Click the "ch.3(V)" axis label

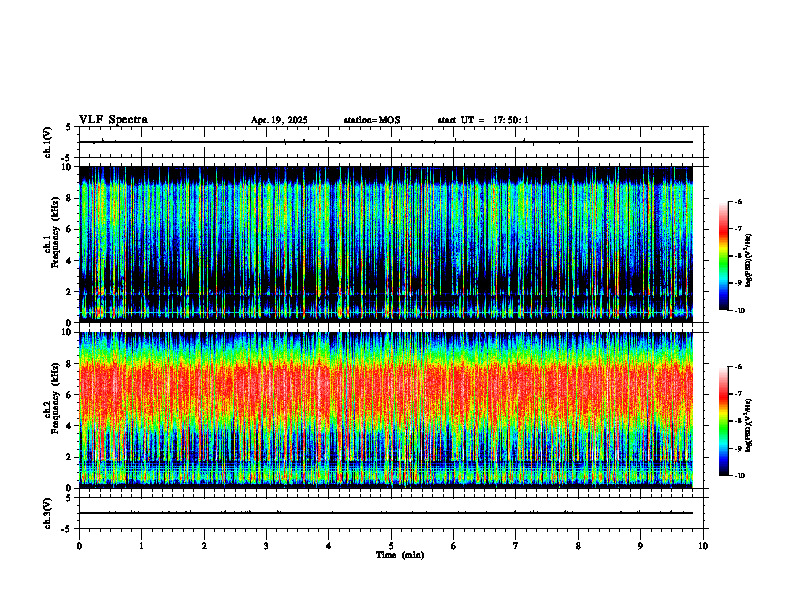click(x=48, y=513)
